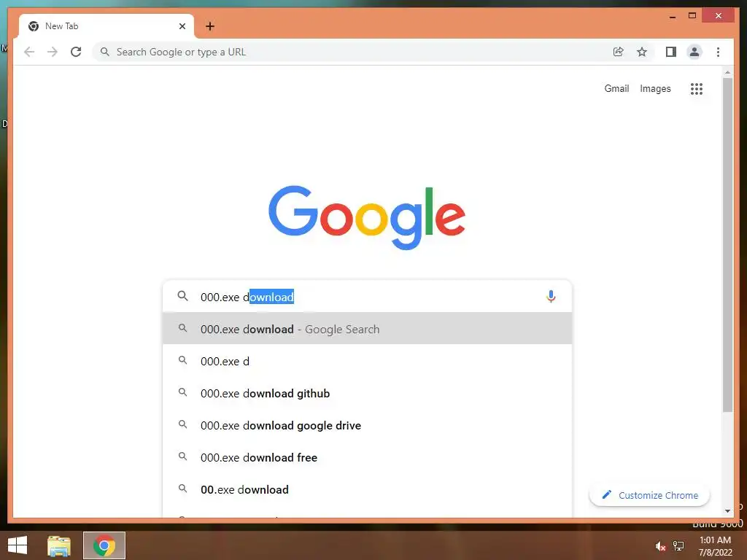Start voice search with microphone icon
The width and height of the screenshot is (747, 560).
click(551, 297)
